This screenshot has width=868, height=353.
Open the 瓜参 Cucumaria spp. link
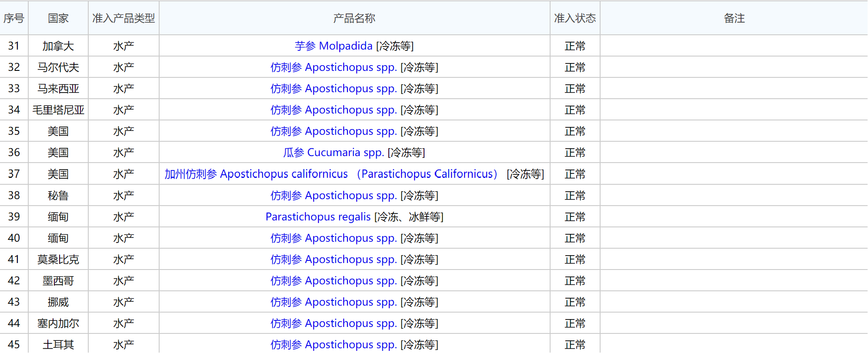pyautogui.click(x=334, y=152)
